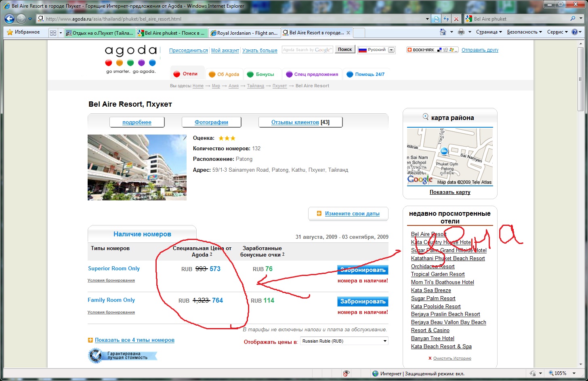
Task: Click the agoda logo
Action: [130, 59]
